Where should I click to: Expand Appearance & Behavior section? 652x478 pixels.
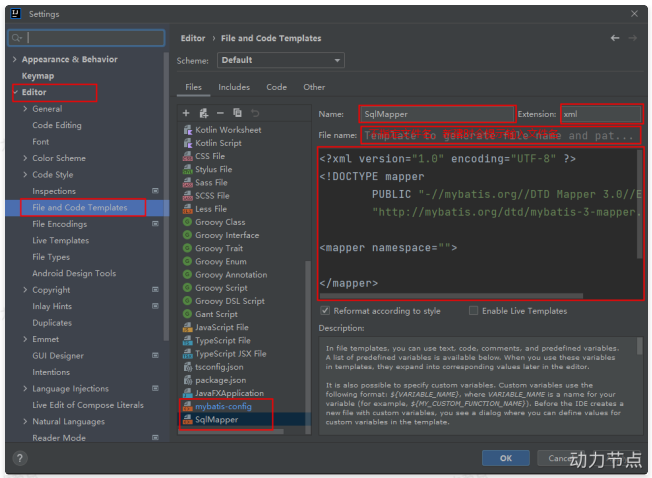(x=15, y=59)
